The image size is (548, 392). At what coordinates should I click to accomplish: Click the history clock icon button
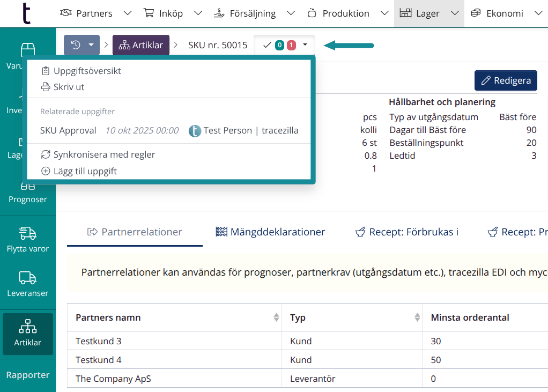pyautogui.click(x=76, y=45)
